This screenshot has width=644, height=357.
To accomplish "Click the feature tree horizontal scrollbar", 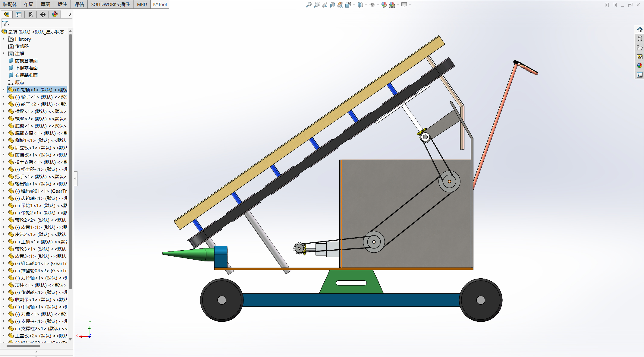I will [23, 346].
